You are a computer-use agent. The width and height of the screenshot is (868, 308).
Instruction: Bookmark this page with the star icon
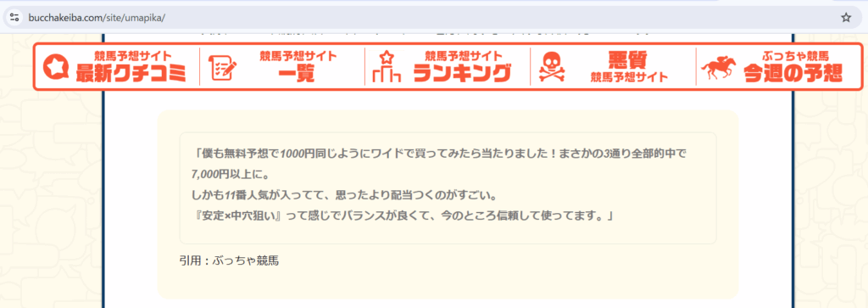click(846, 17)
